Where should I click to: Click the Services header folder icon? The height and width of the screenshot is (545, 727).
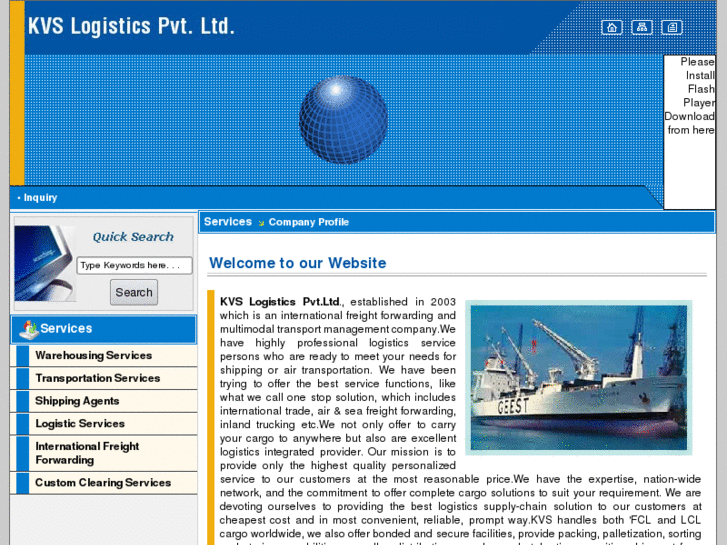[x=29, y=329]
